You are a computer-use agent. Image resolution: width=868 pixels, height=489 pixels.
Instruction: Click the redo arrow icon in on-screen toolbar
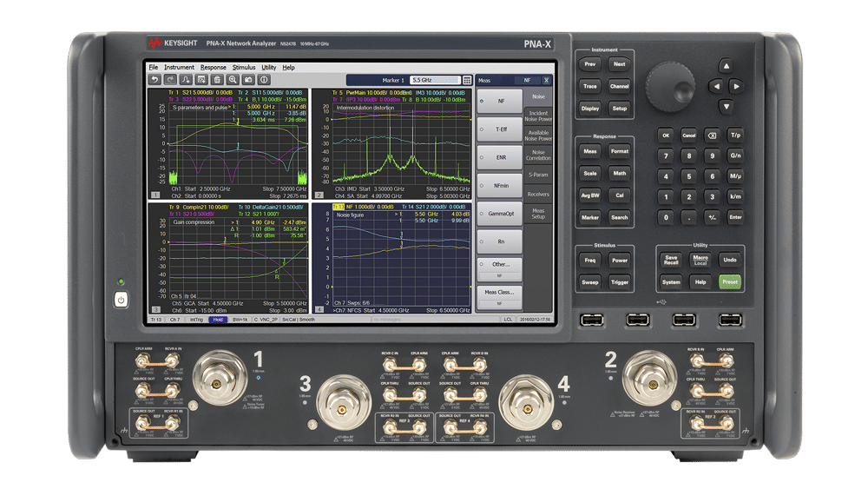click(170, 80)
